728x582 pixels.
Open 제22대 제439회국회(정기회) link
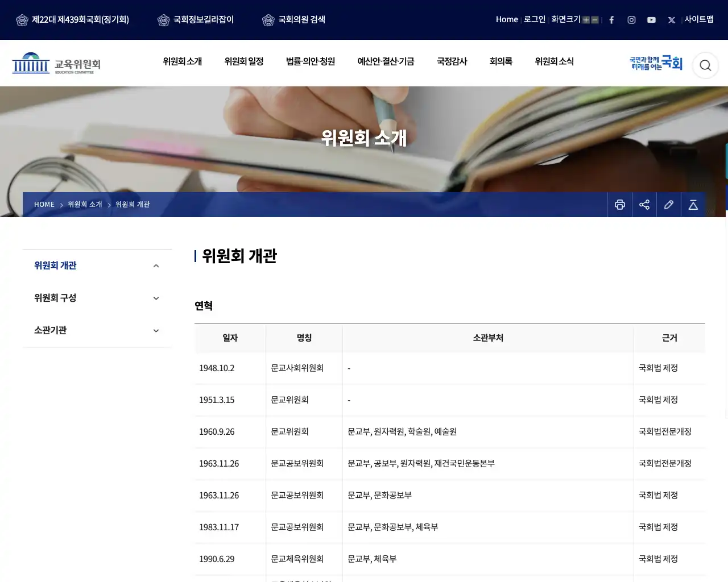pyautogui.click(x=72, y=20)
